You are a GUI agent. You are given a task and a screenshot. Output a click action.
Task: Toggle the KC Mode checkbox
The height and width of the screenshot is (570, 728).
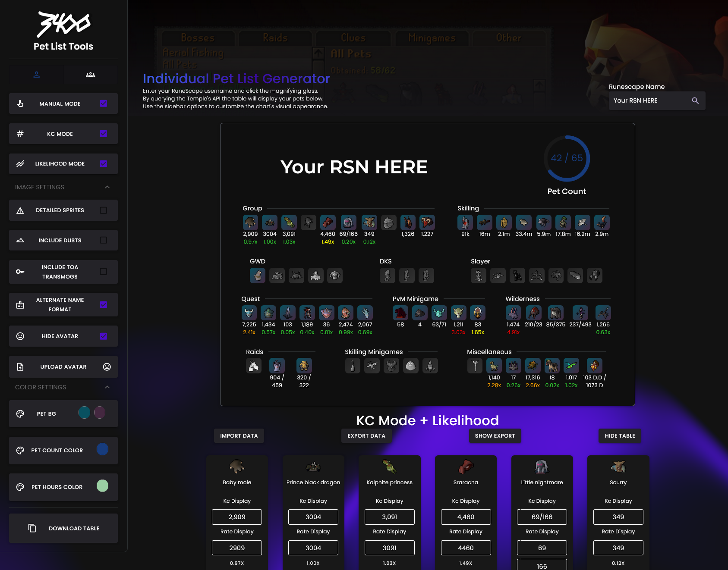[104, 134]
